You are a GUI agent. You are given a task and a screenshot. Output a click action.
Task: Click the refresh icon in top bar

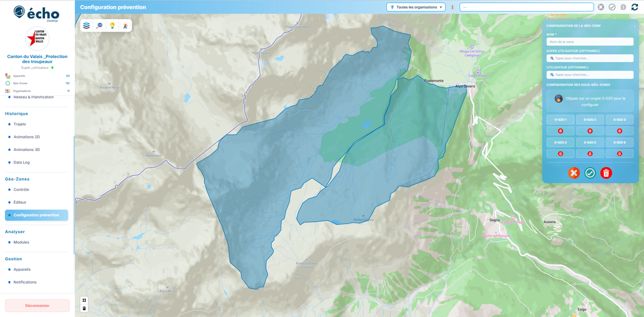[x=634, y=7]
